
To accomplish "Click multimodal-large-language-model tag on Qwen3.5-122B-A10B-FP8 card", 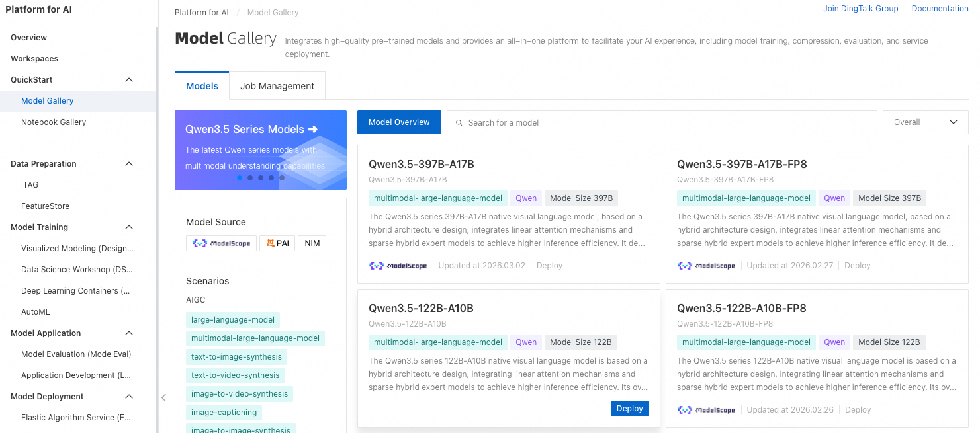I will click(x=746, y=342).
